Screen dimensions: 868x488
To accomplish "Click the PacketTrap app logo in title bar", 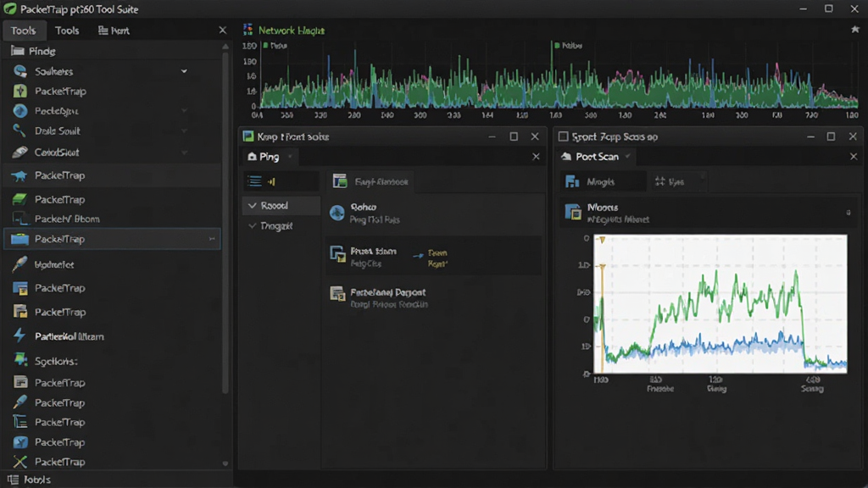I will click(10, 8).
